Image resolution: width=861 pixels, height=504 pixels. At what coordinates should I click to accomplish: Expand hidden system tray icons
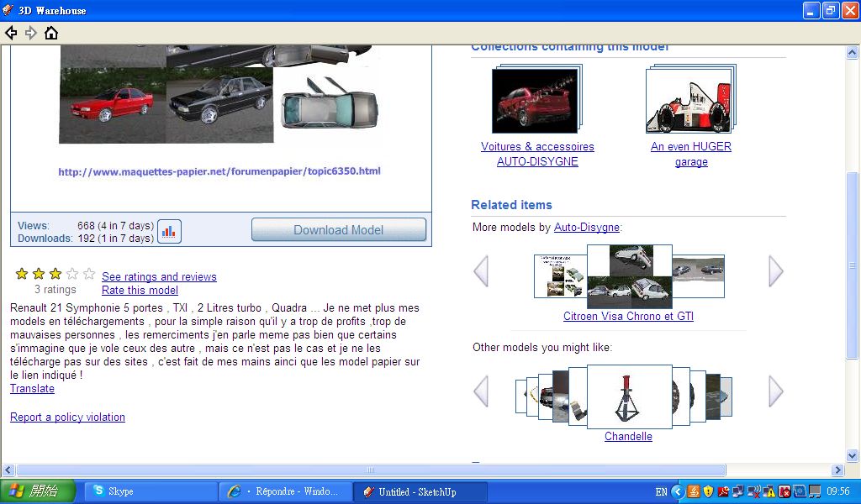[x=678, y=491]
